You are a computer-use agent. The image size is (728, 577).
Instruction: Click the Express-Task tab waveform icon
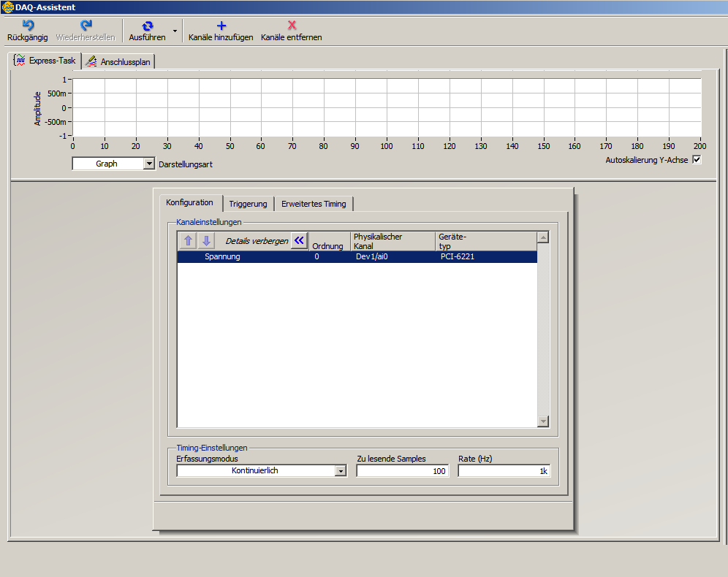pyautogui.click(x=20, y=61)
